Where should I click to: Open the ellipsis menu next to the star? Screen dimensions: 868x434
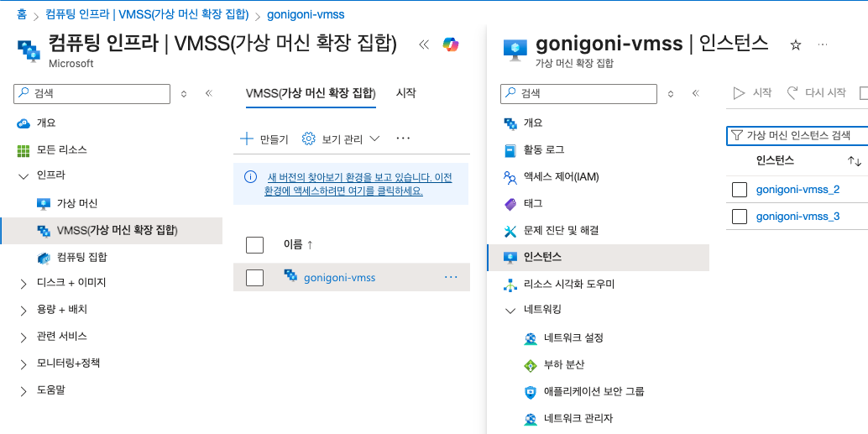[x=823, y=44]
